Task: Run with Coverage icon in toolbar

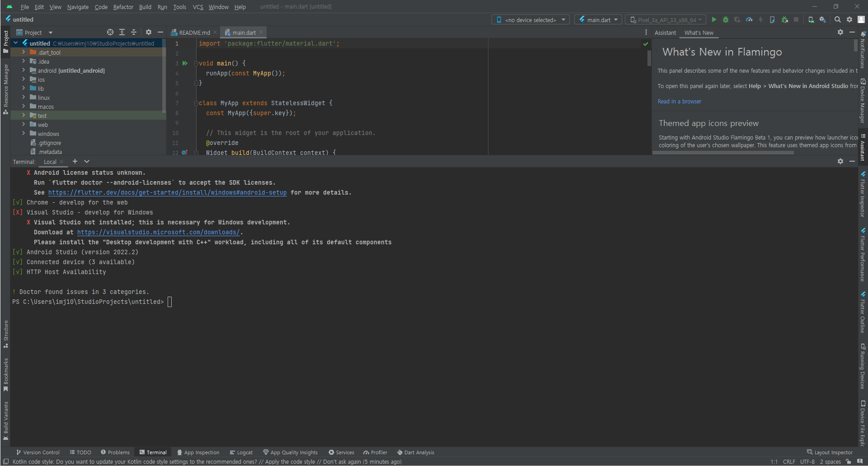Action: (x=737, y=19)
